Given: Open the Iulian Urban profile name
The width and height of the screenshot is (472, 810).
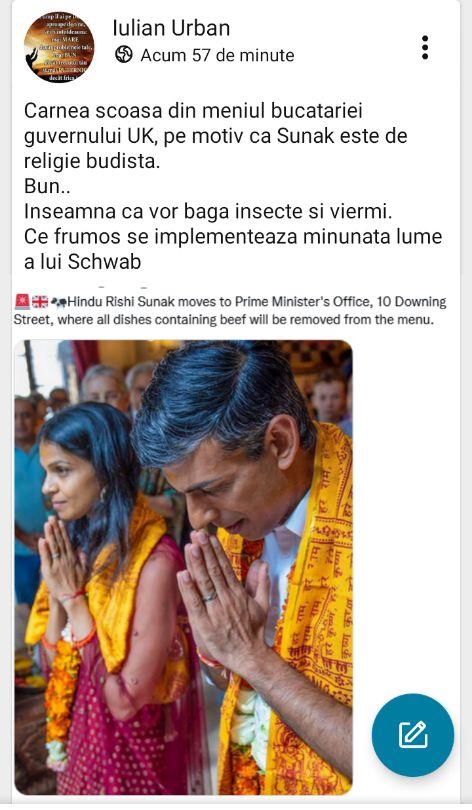Looking at the screenshot, I should (171, 28).
